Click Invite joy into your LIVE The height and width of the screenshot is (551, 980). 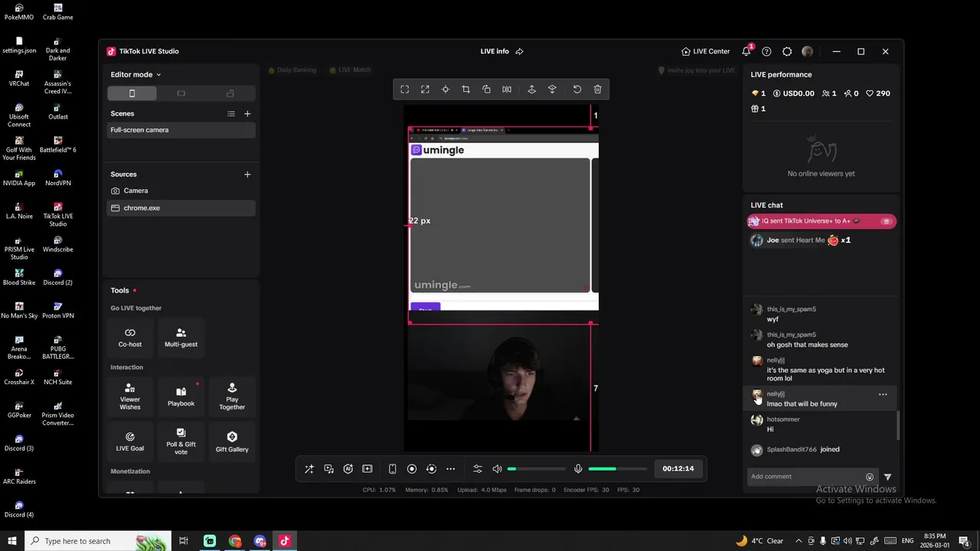(697, 70)
